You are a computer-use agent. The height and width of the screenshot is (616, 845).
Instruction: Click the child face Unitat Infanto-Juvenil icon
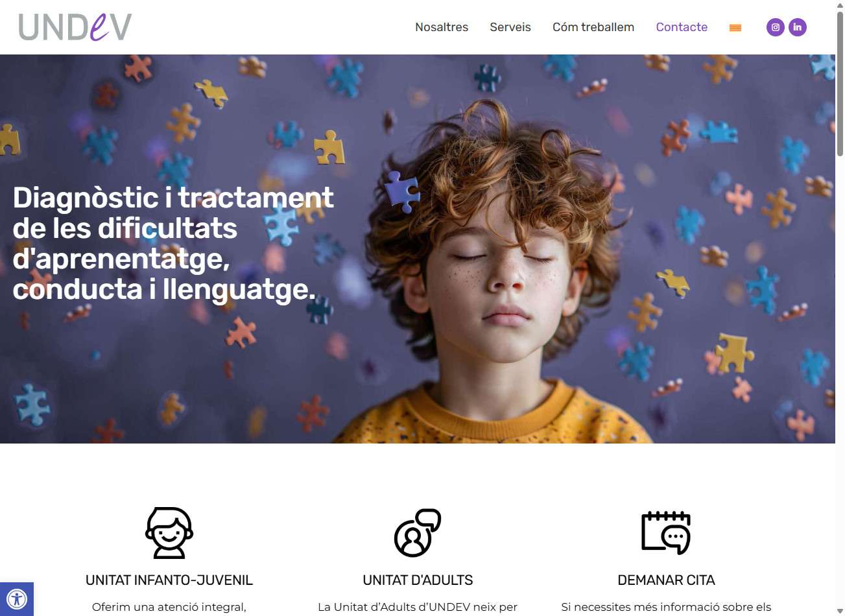click(169, 533)
